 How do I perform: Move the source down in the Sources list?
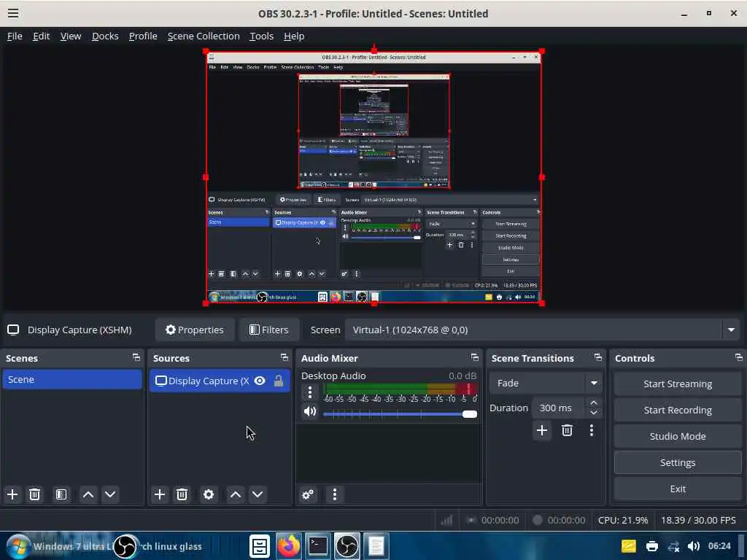[258, 494]
